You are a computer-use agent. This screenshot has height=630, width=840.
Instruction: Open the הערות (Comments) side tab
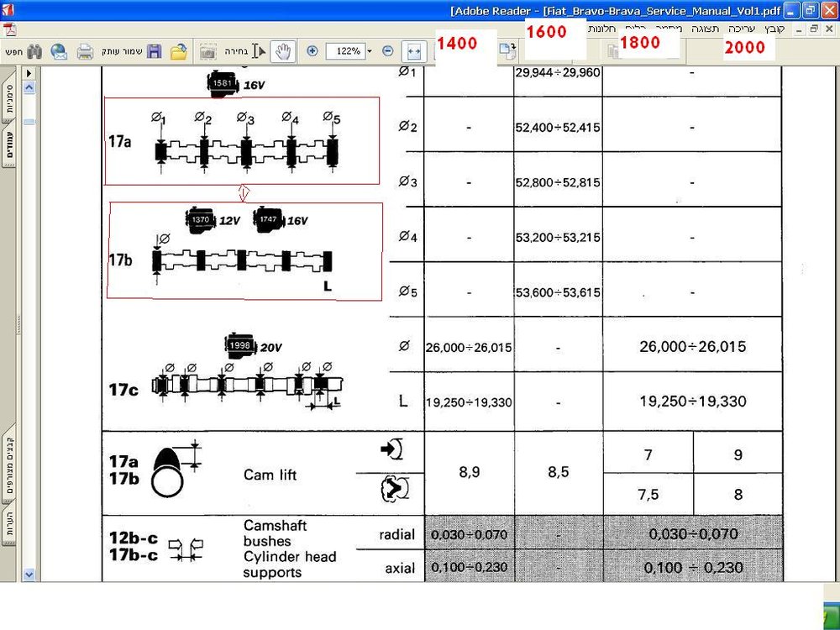(11, 525)
